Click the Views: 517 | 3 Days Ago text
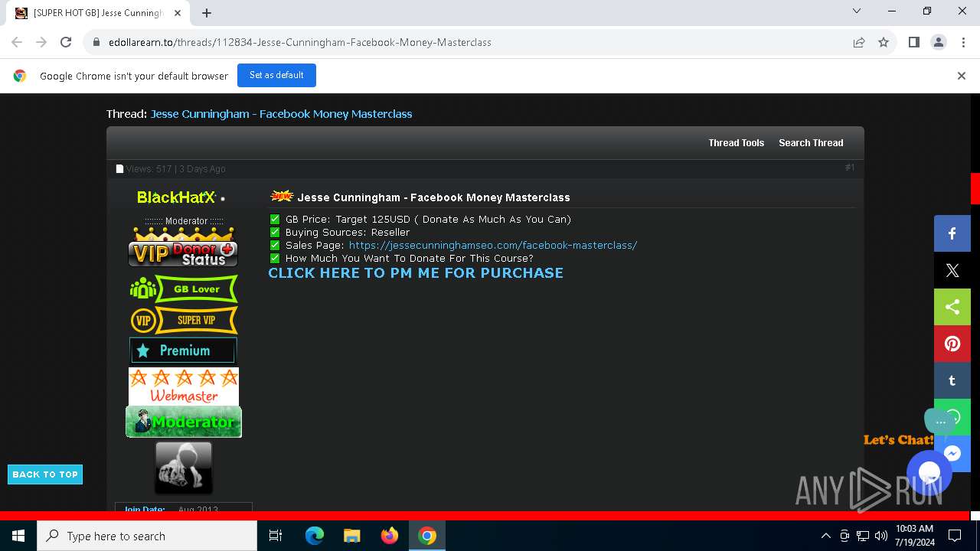Screen dimensions: 980x551 [x=175, y=169]
